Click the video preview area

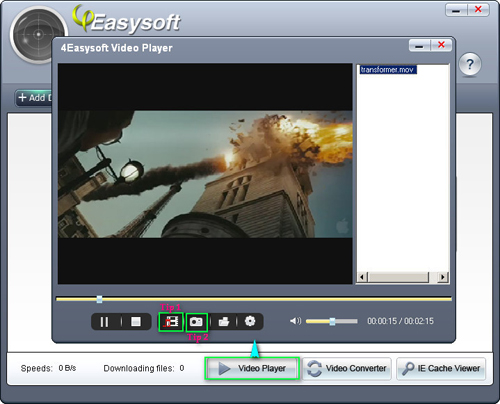205,174
